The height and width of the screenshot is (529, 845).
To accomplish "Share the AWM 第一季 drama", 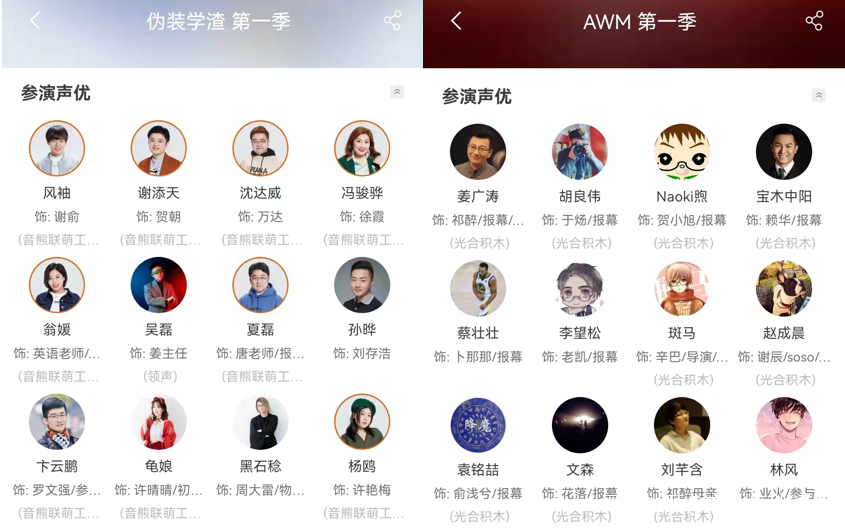I will (x=814, y=21).
